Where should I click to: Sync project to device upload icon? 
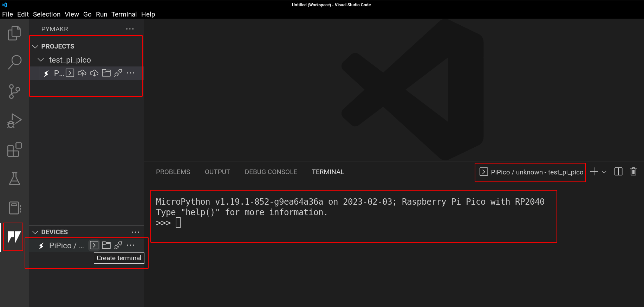(x=82, y=73)
